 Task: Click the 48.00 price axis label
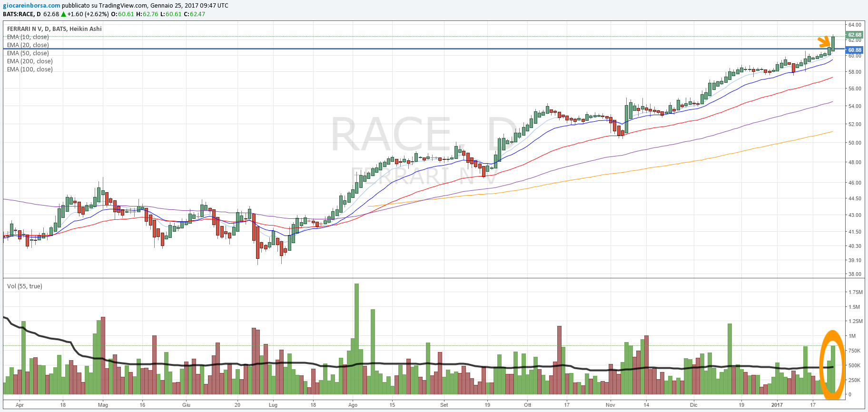855,163
